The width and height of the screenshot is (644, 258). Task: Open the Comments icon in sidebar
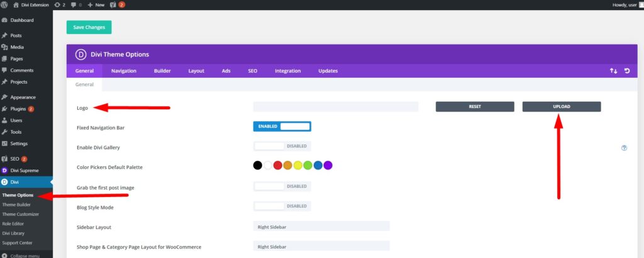click(x=4, y=70)
